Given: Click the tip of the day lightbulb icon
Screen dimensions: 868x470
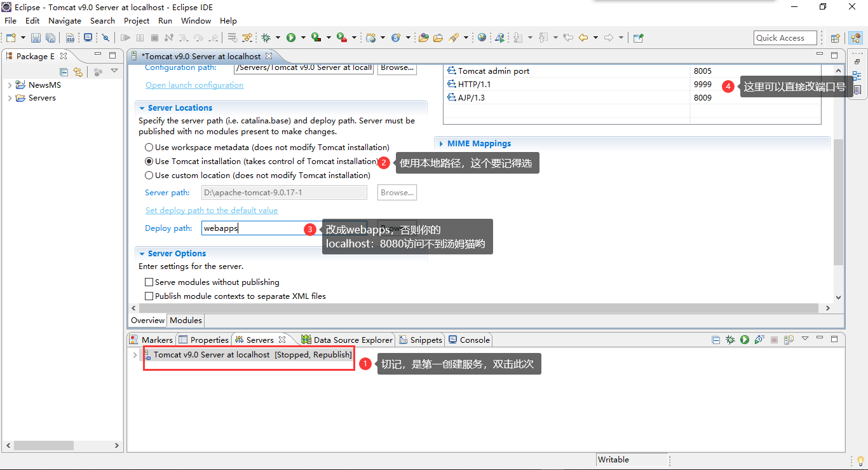Looking at the screenshot, I should 861,461.
